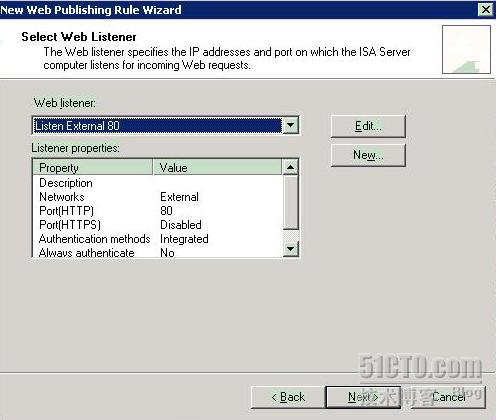This screenshot has height=420, width=496.
Task: Select the Always authenticate row
Action: [158, 252]
